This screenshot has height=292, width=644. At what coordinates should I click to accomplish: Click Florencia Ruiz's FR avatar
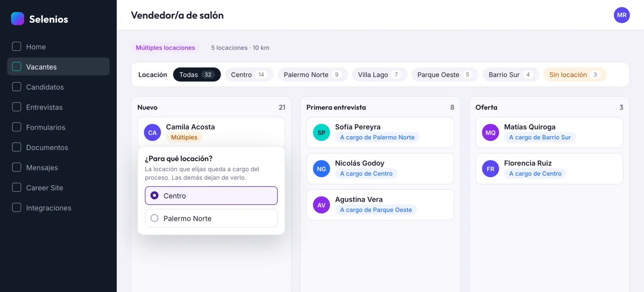point(491,169)
